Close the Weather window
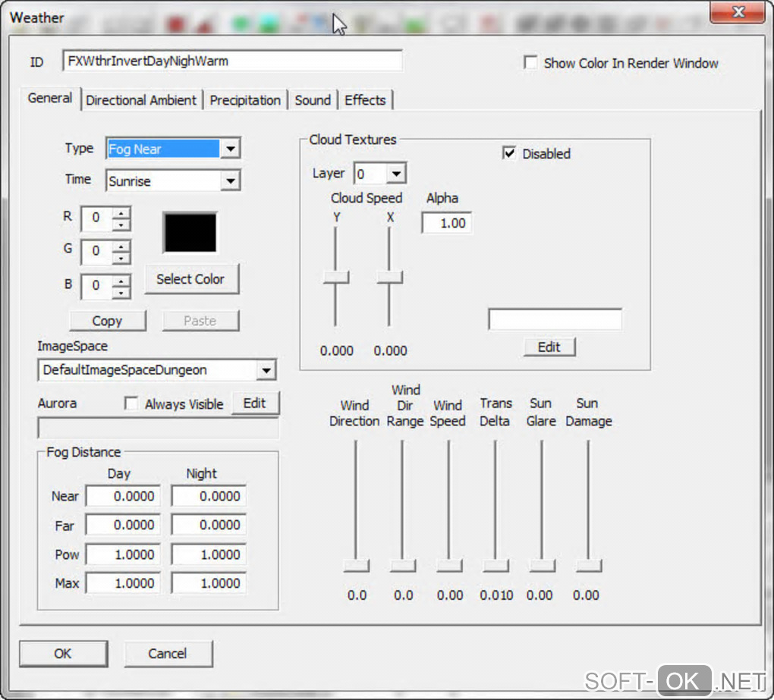The height and width of the screenshot is (700, 774). click(x=738, y=12)
